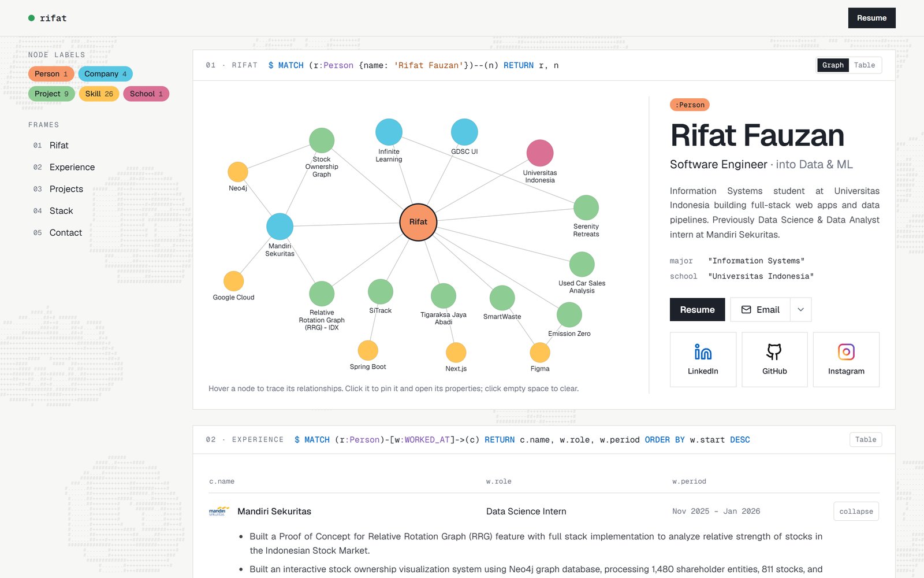Click the Emission Zero project node

tap(569, 315)
